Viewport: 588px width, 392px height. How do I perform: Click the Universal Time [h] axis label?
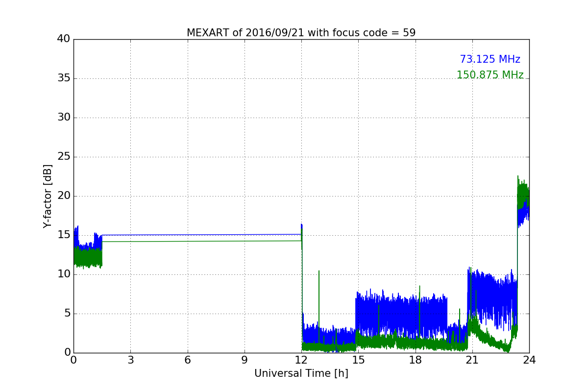click(301, 373)
